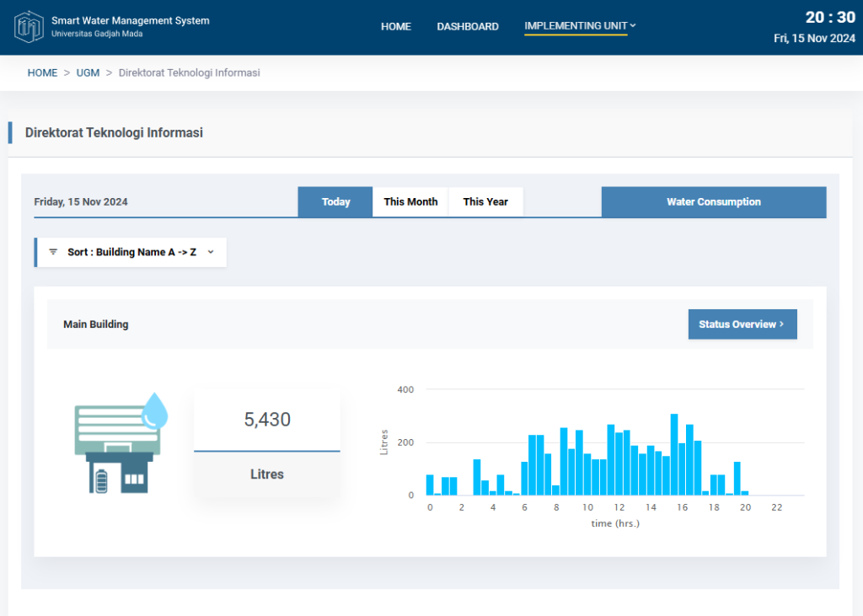Click the chevron arrow in Status Overview
The height and width of the screenshot is (616, 863).
pos(781,324)
